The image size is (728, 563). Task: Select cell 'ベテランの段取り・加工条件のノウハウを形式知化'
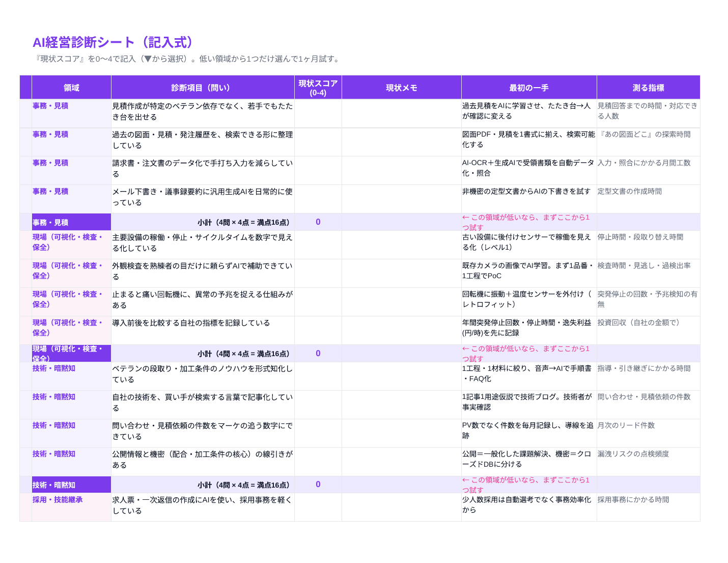(x=203, y=376)
